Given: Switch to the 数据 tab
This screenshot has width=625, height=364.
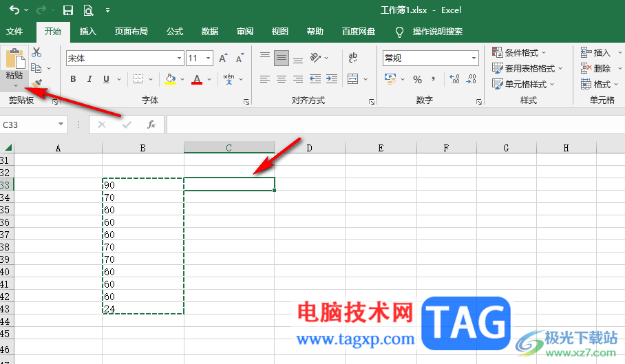Looking at the screenshot, I should tap(210, 32).
